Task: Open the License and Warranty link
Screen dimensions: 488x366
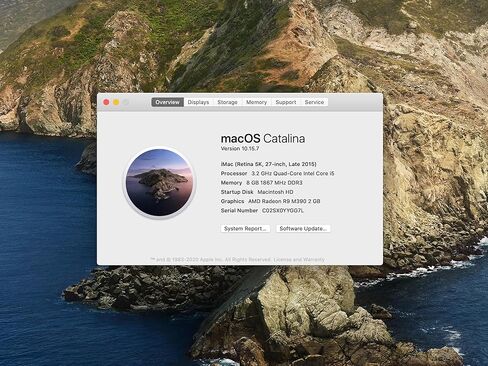Action: coord(299,259)
